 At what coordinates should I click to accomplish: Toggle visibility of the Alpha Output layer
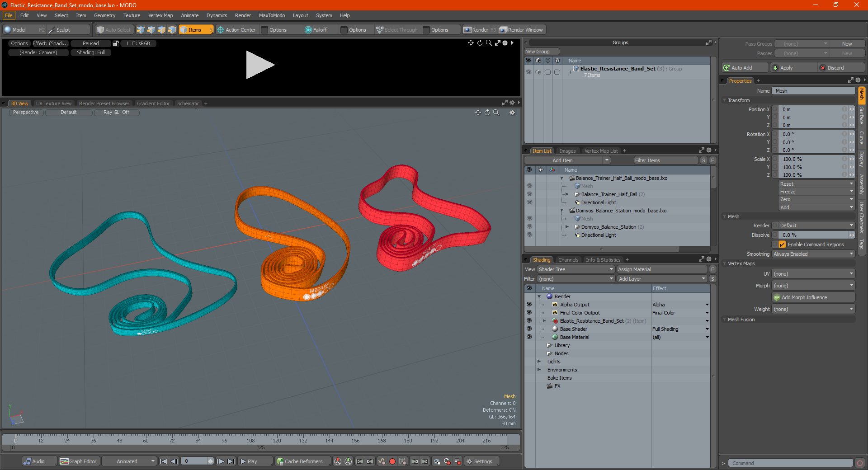coord(529,305)
